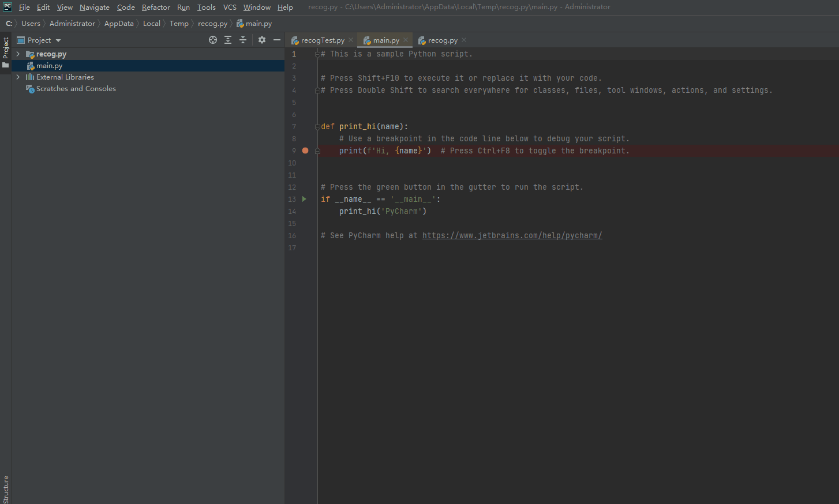Click the 'def print_hi(name):' code line
The width and height of the screenshot is (839, 504).
(x=365, y=126)
